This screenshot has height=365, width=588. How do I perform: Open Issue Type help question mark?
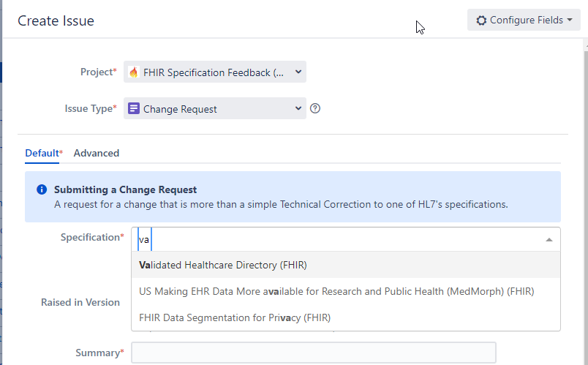tap(315, 108)
